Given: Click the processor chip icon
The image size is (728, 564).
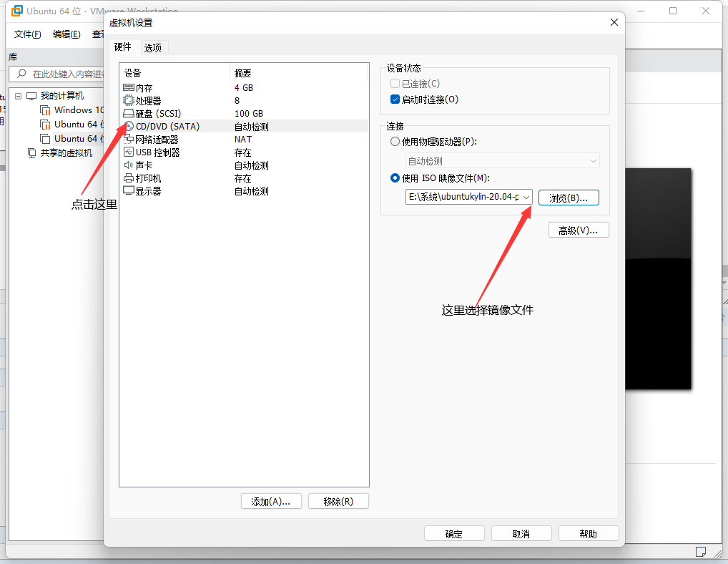Looking at the screenshot, I should point(129,100).
